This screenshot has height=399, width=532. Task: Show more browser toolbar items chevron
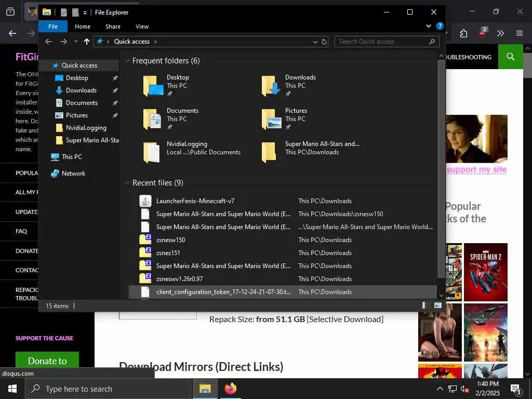(500, 33)
